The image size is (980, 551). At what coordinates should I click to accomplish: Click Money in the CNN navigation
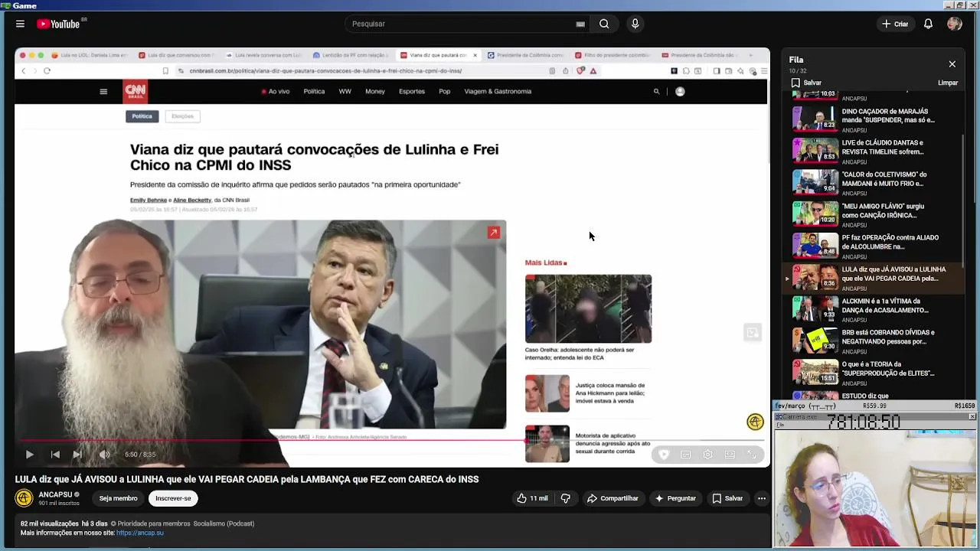375,92
